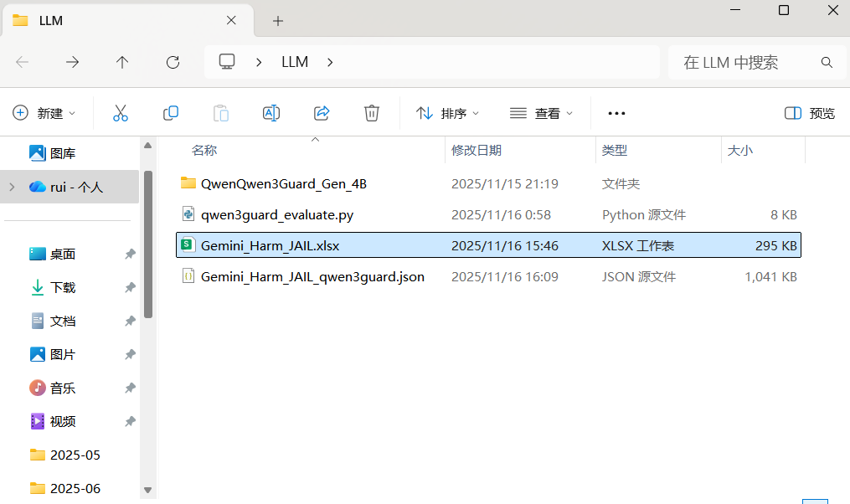Select file name qwen3guard_evaluate.py

[277, 214]
